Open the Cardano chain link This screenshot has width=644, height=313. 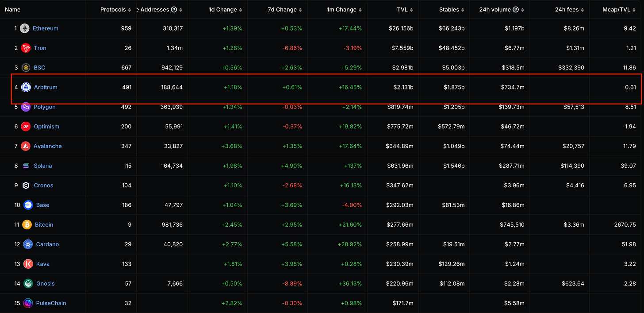tap(48, 244)
